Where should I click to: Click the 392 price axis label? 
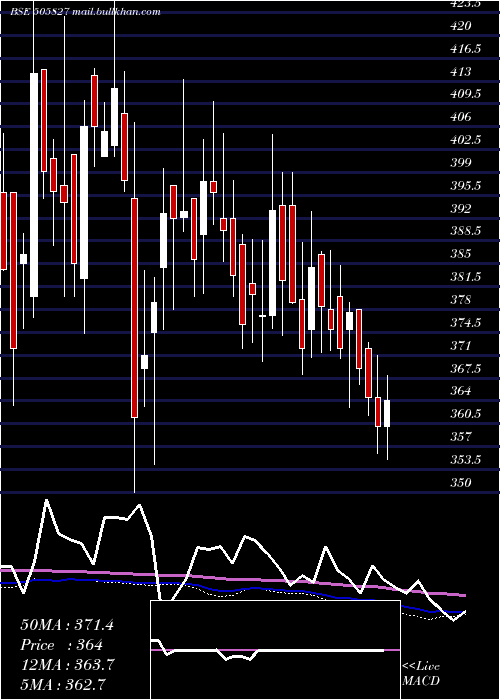click(461, 208)
